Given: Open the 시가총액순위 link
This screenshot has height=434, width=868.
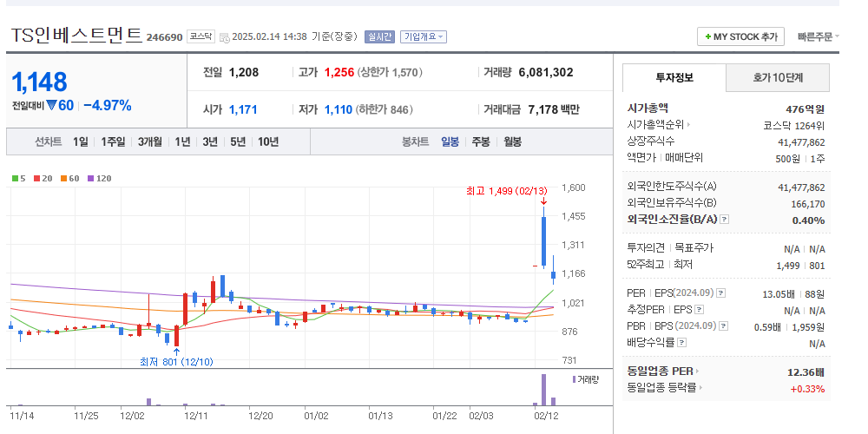Looking at the screenshot, I should tap(659, 124).
